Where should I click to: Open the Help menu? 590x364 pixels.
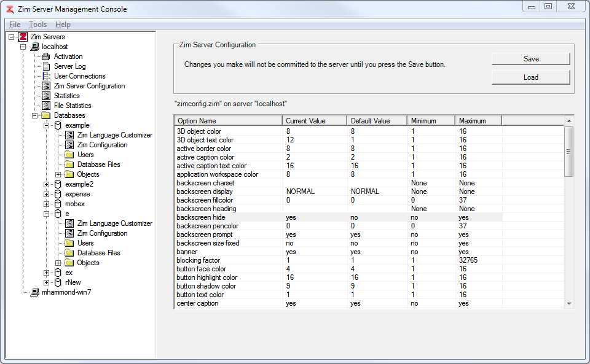click(x=63, y=25)
